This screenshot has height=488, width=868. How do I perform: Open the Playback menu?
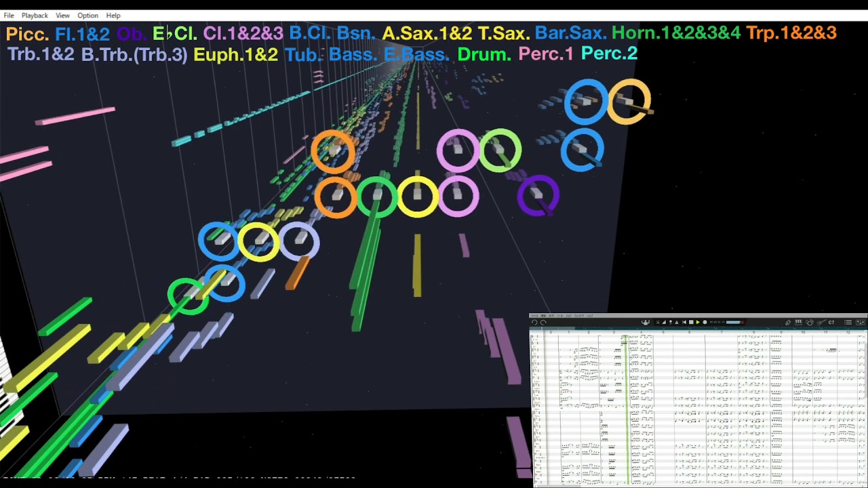tap(35, 16)
